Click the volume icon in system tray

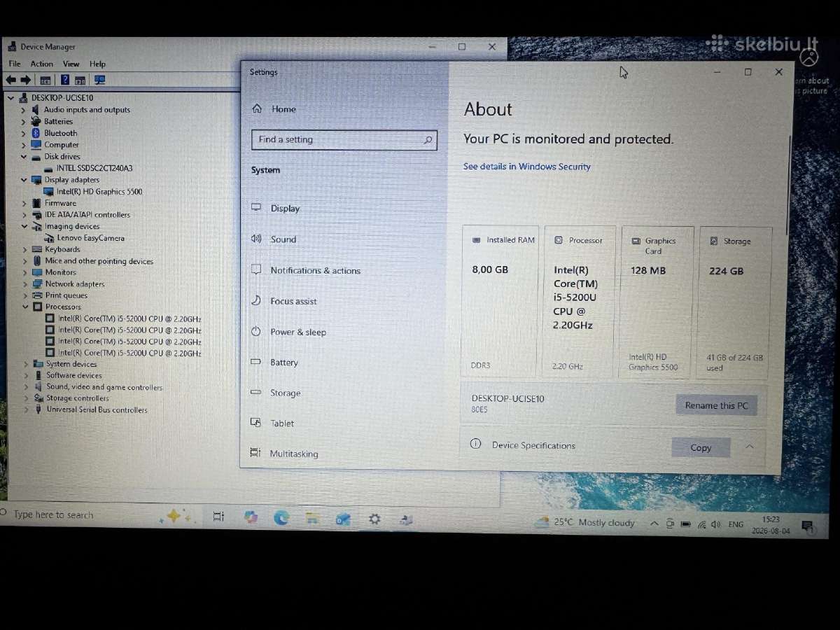[x=715, y=524]
